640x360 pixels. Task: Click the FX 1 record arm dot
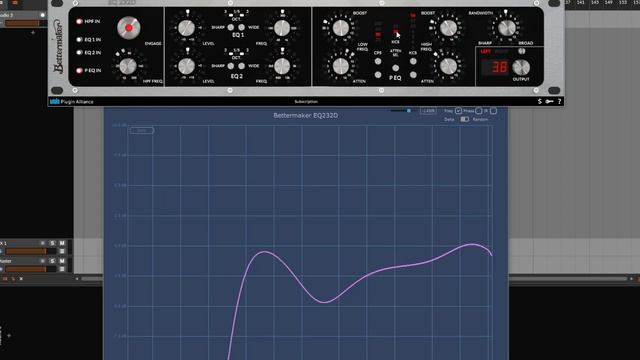click(x=42, y=243)
